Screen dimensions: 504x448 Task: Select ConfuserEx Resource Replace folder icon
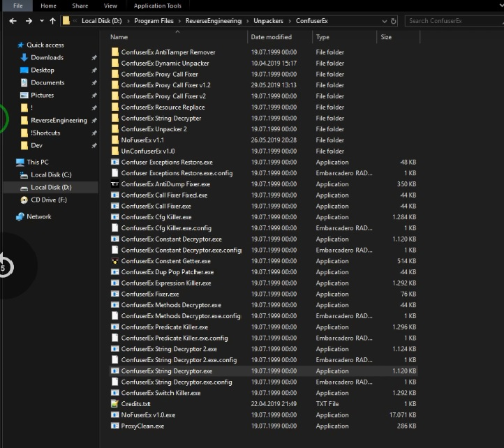(114, 107)
